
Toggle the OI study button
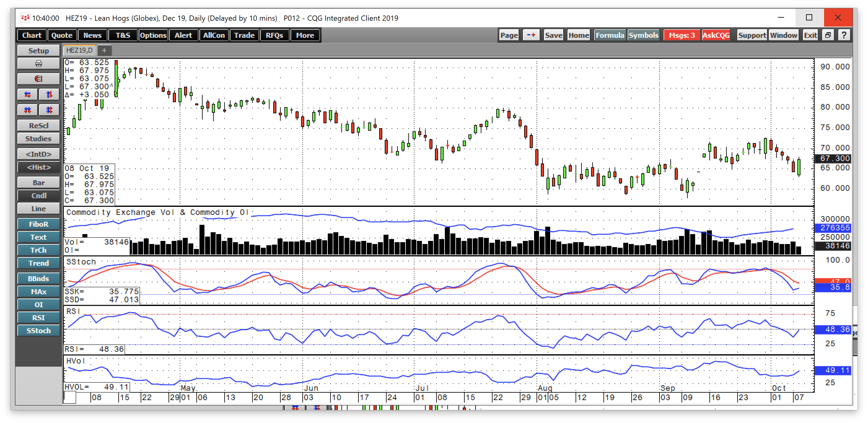point(38,305)
